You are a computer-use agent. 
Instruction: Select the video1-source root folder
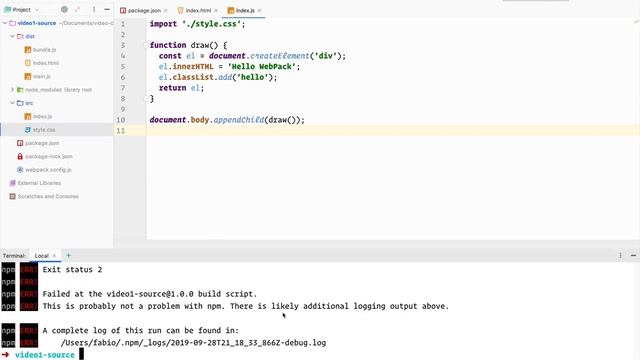37,23
